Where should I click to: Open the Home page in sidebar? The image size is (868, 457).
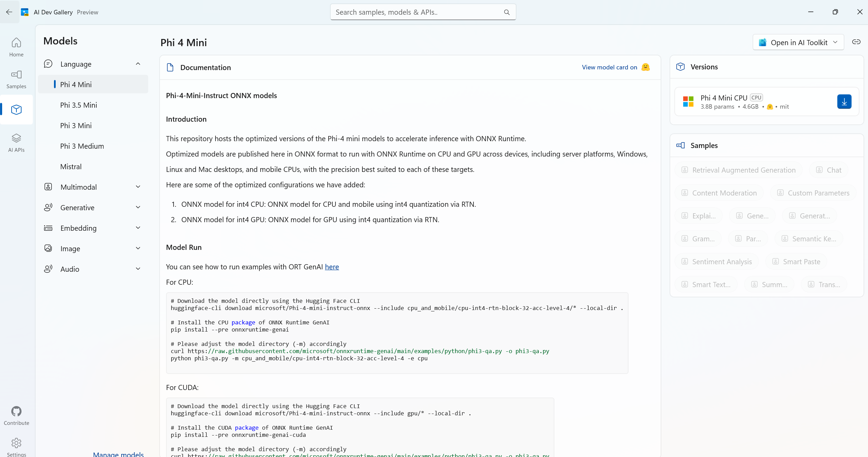(x=16, y=47)
